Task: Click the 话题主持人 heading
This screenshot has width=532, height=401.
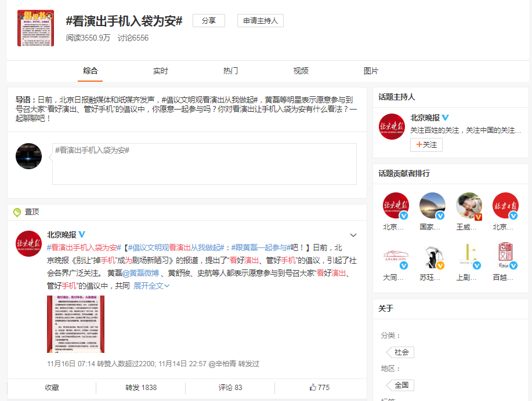Action: [397, 97]
